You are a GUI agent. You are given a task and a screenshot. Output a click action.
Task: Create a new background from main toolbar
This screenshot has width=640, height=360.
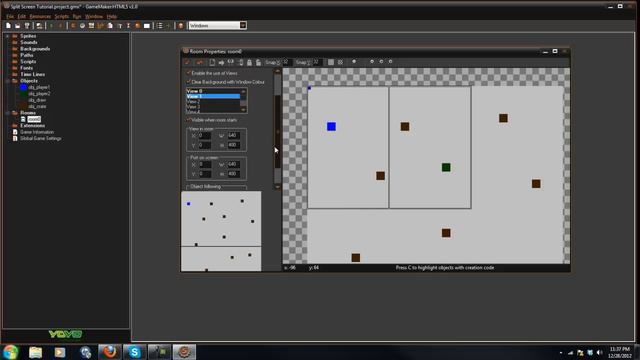click(91, 26)
